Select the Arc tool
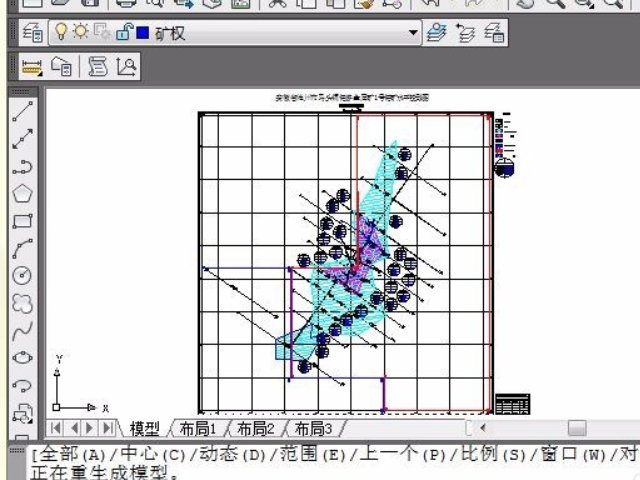 tap(22, 248)
